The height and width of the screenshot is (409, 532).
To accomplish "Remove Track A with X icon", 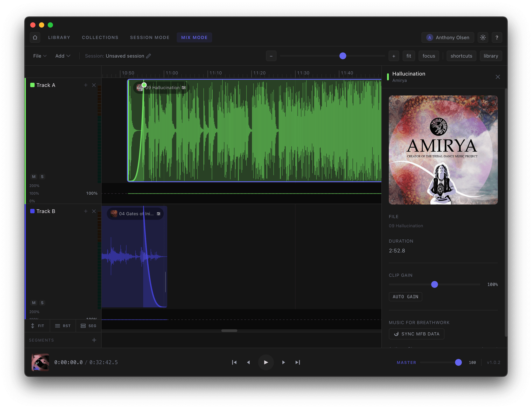I will coord(94,85).
